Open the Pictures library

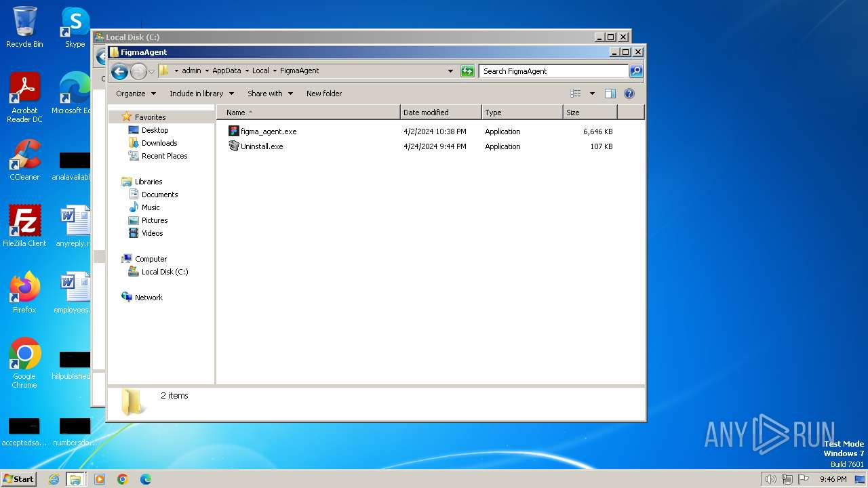pos(155,220)
